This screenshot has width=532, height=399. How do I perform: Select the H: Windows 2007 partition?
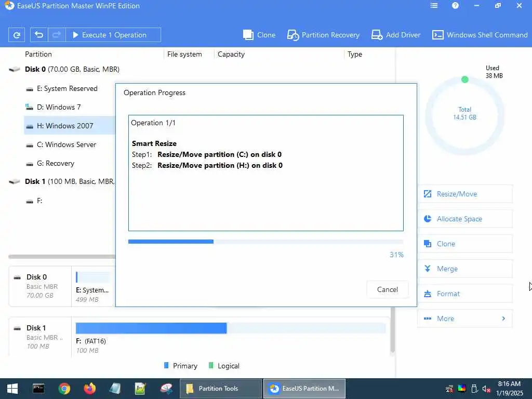click(70, 126)
